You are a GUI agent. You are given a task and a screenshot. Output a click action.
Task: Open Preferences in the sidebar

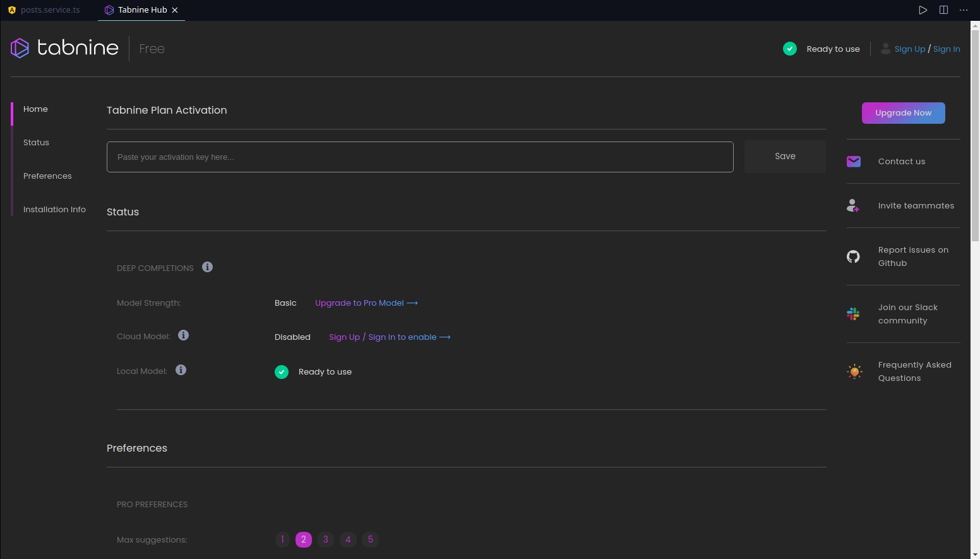point(47,176)
